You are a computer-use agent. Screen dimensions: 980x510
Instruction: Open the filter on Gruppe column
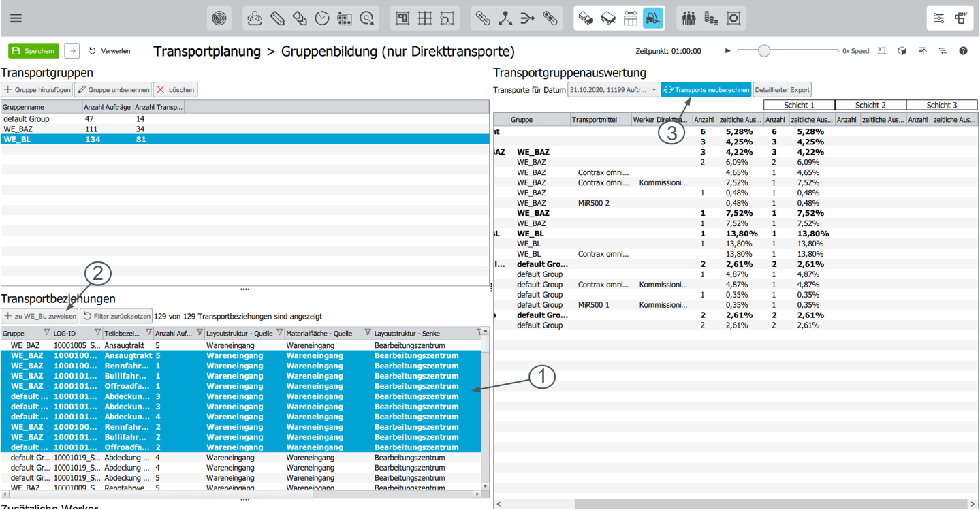(46, 333)
